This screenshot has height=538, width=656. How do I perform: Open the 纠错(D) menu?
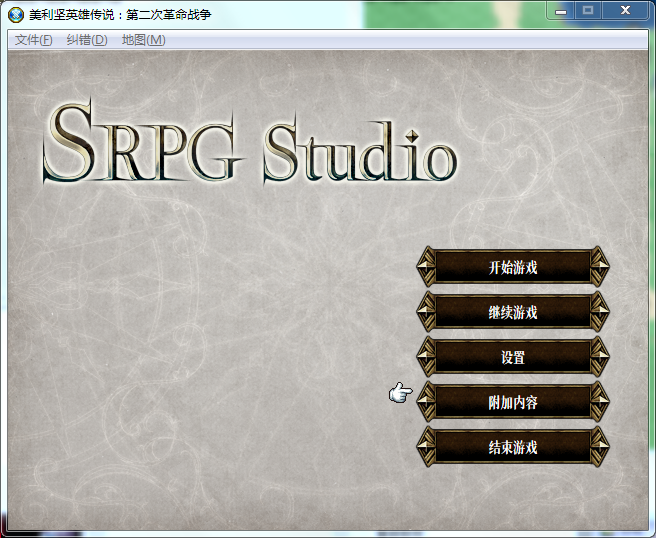87,40
